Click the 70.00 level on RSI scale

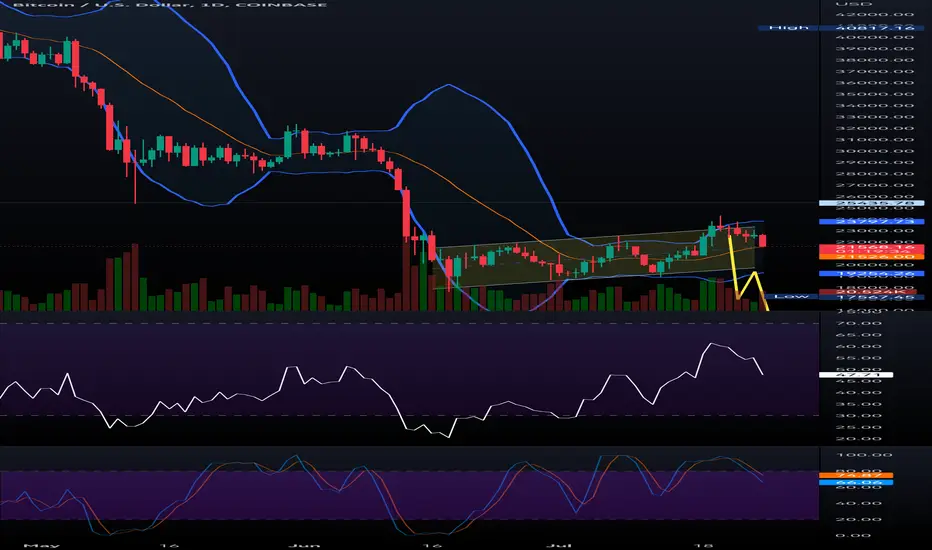point(858,323)
